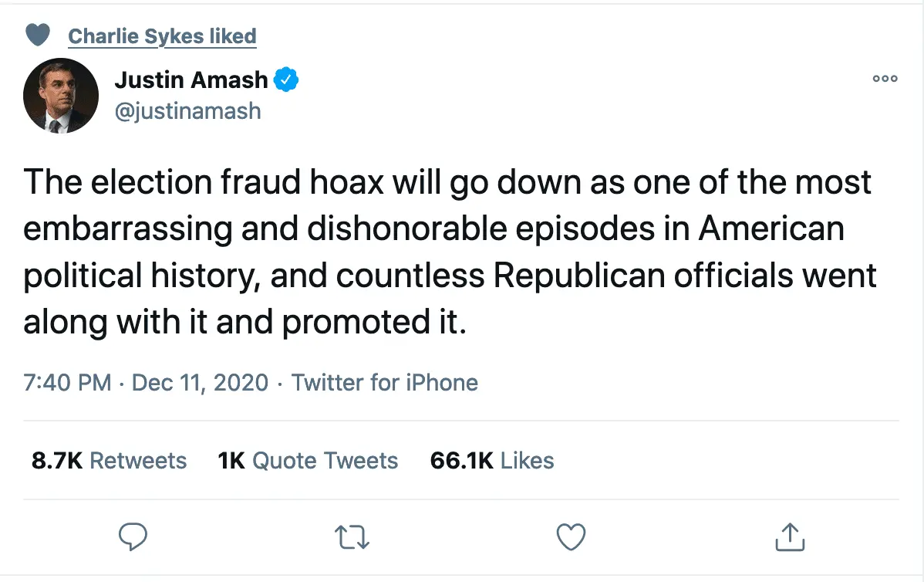
Task: Click the filled heart beside Charlie Sykes liked
Action: pos(38,35)
